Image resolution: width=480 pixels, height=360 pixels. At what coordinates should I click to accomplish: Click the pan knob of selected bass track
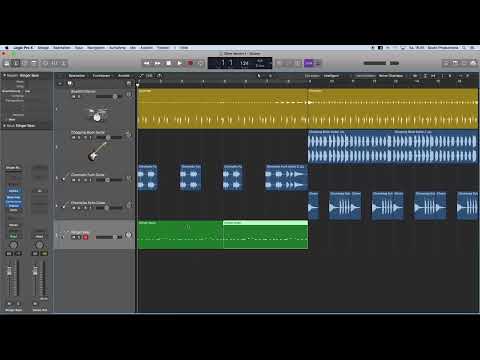128,235
